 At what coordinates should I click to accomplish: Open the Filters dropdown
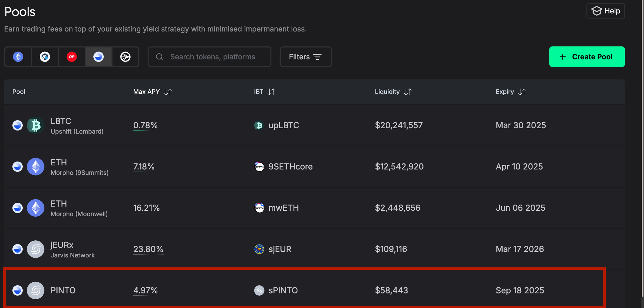pos(306,57)
